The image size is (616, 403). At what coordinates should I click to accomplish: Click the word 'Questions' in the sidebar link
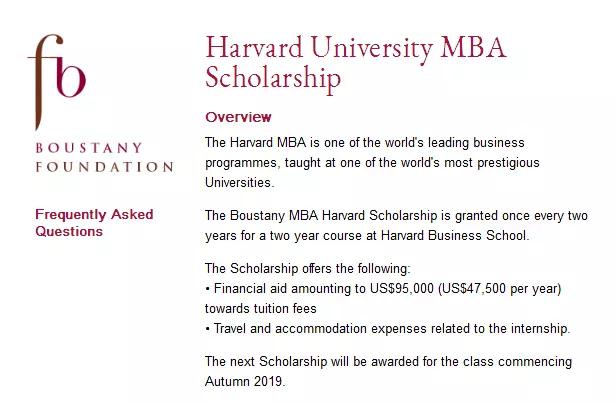click(69, 232)
